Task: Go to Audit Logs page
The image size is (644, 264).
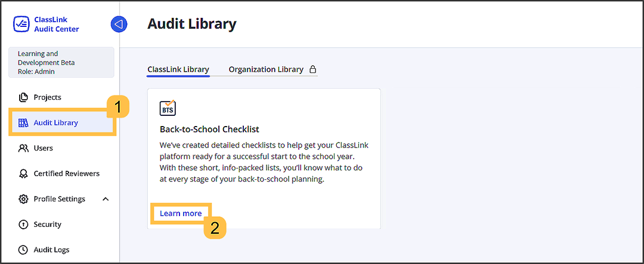Action: coord(51,250)
